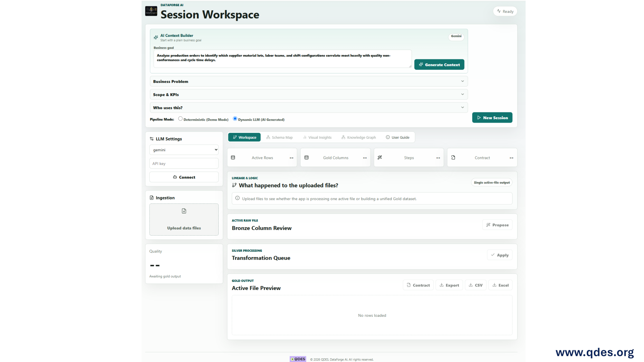
Task: Click the Awaiting gold output text
Action: coord(165,277)
